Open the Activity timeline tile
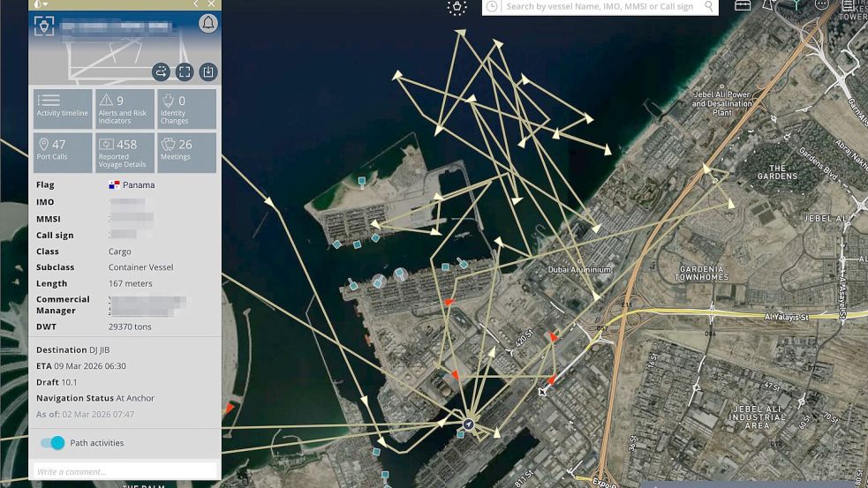 pyautogui.click(x=63, y=109)
